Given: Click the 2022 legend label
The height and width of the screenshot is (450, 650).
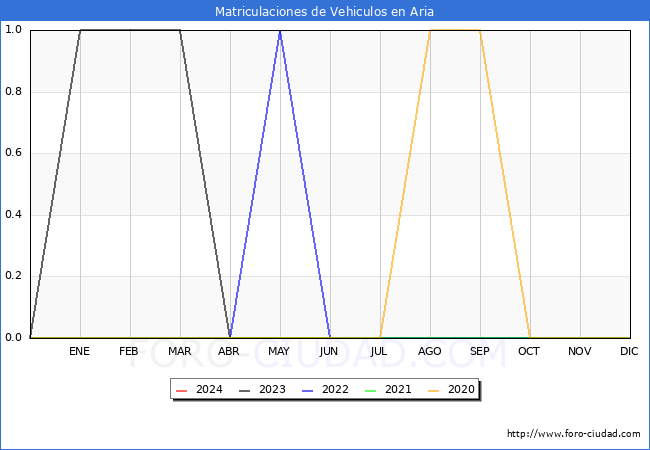Looking at the screenshot, I should click(335, 390).
